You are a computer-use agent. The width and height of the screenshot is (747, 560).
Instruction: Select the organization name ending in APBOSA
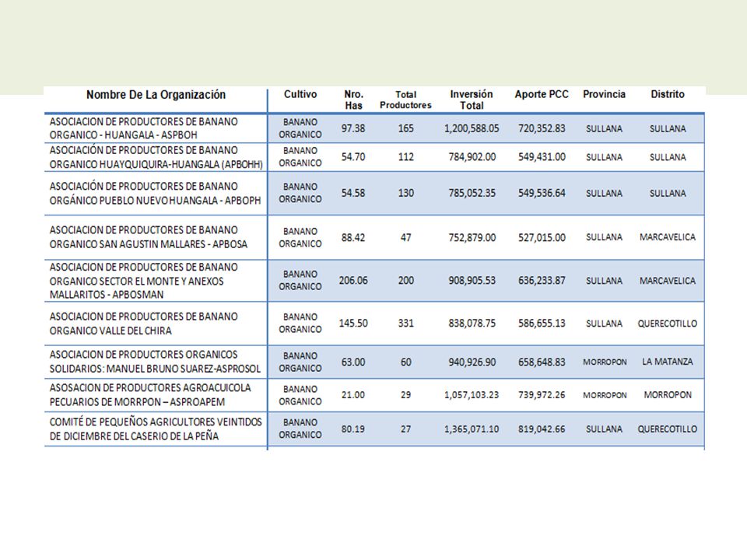click(149, 237)
